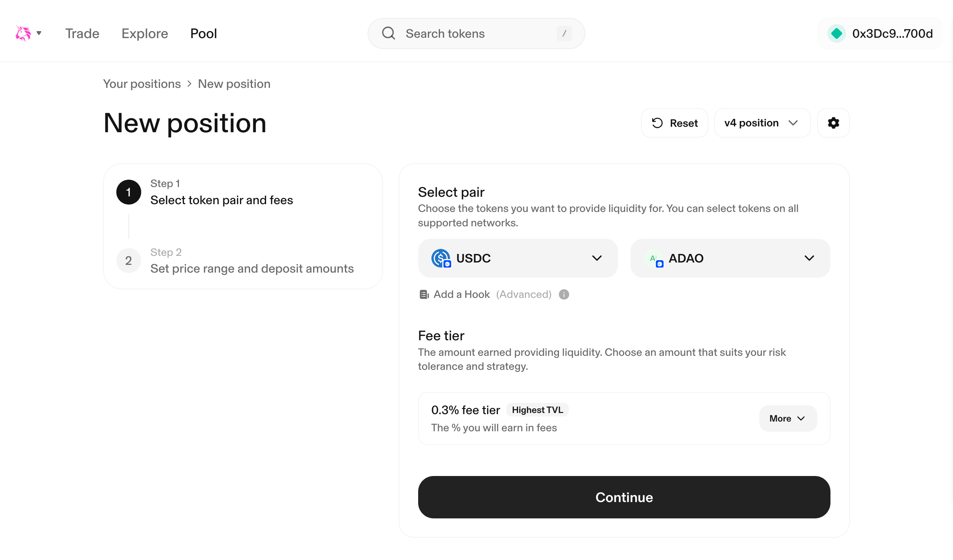The height and width of the screenshot is (560, 953).
Task: Open the settings gear icon
Action: (833, 123)
